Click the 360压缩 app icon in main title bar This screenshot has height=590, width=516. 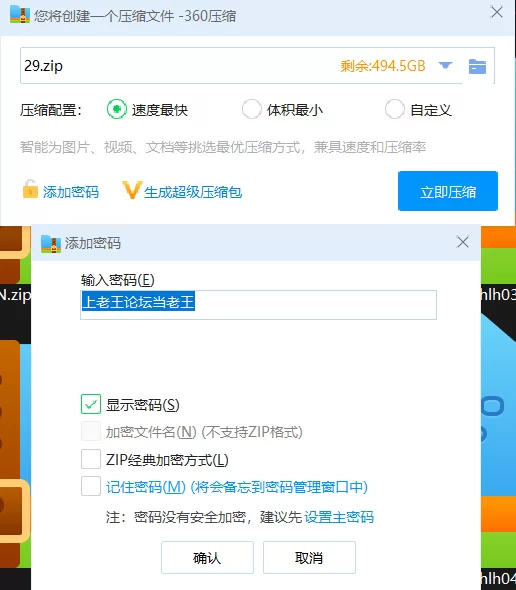coord(20,15)
